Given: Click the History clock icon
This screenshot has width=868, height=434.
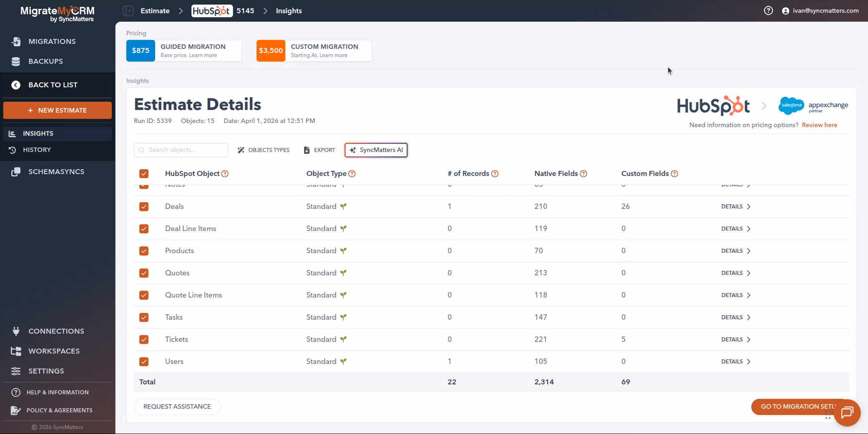Looking at the screenshot, I should point(13,150).
